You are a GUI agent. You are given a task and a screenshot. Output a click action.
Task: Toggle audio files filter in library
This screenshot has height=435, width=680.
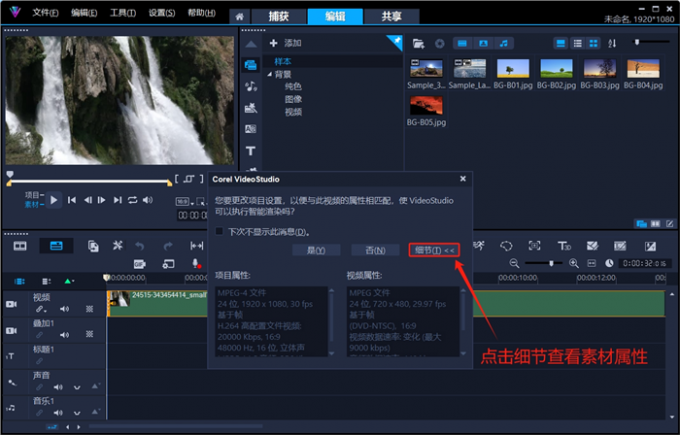[x=503, y=43]
